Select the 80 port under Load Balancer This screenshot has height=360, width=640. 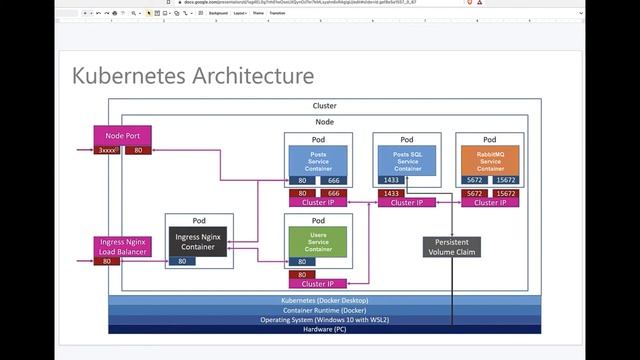107,261
